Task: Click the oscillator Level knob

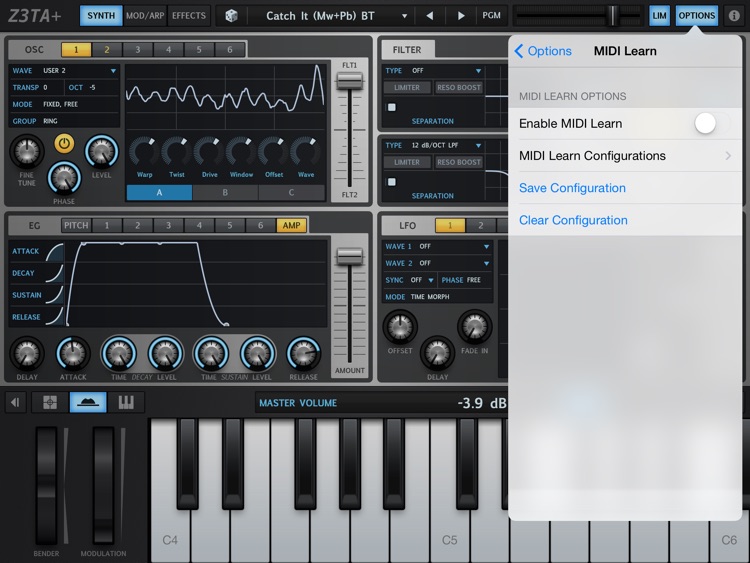Action: 101,152
